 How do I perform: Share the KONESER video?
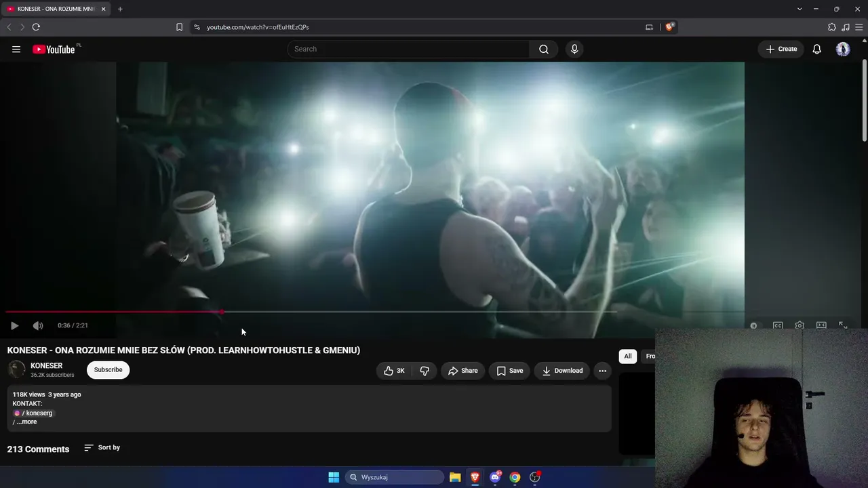point(463,371)
